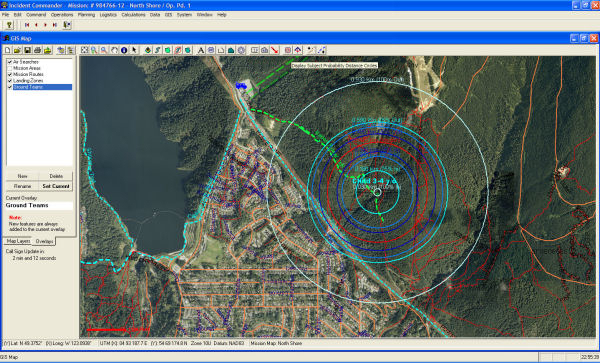Select the Zoom out magnifier tool

tap(104, 50)
